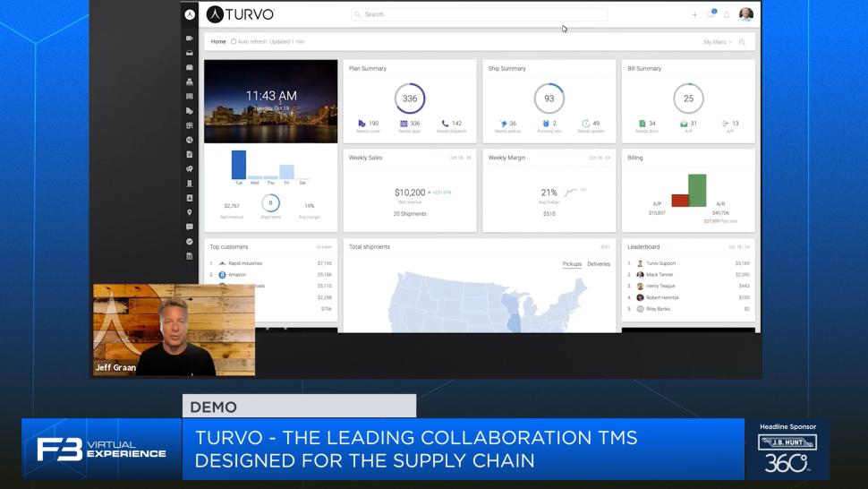
Task: Open the chat bubble sidebar icon
Action: (190, 227)
